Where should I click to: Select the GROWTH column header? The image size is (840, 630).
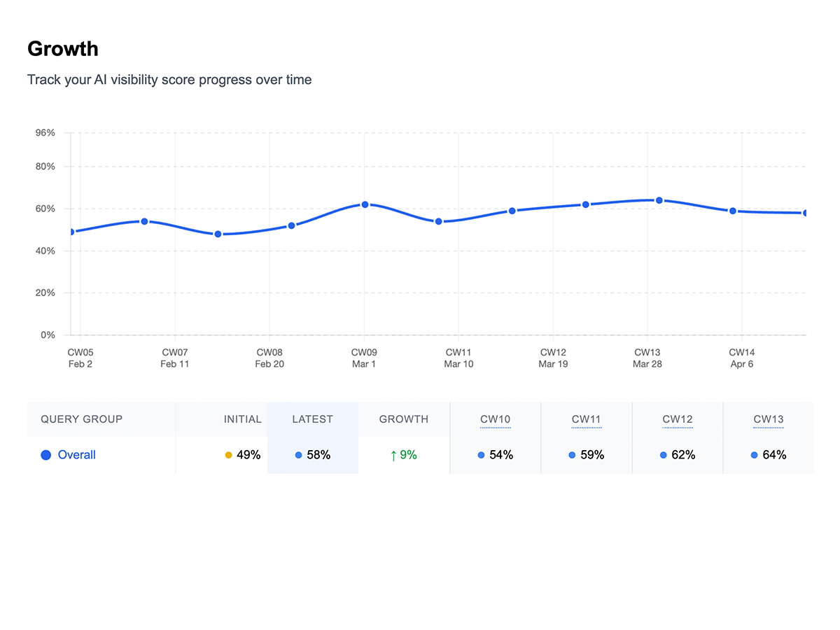(x=404, y=419)
